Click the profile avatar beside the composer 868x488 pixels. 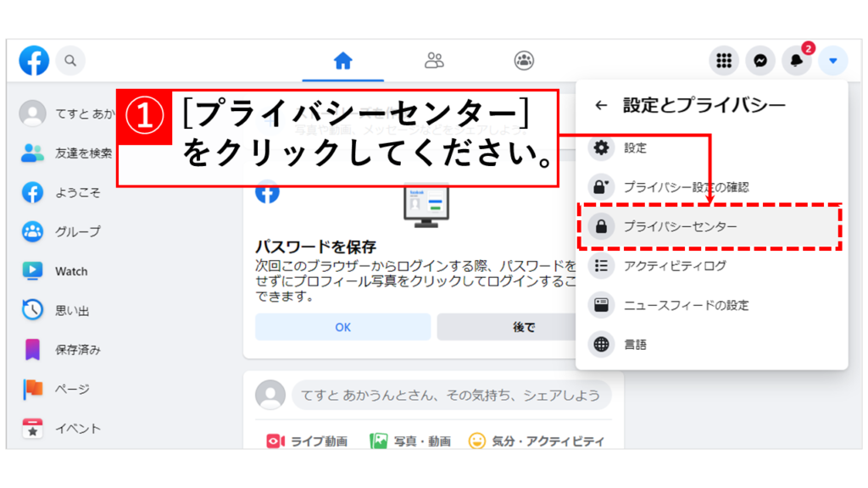pyautogui.click(x=270, y=395)
